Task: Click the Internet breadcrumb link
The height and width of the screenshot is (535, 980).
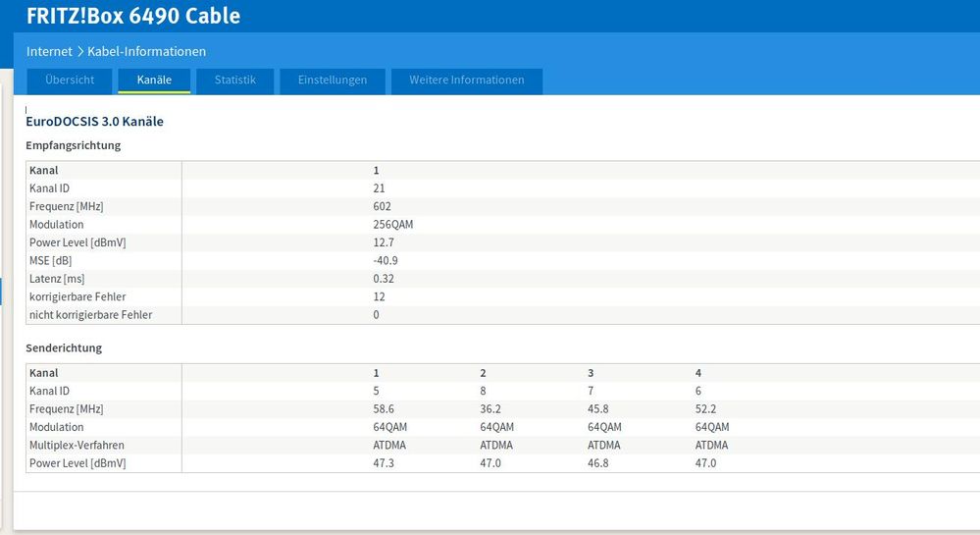Action: click(x=49, y=51)
